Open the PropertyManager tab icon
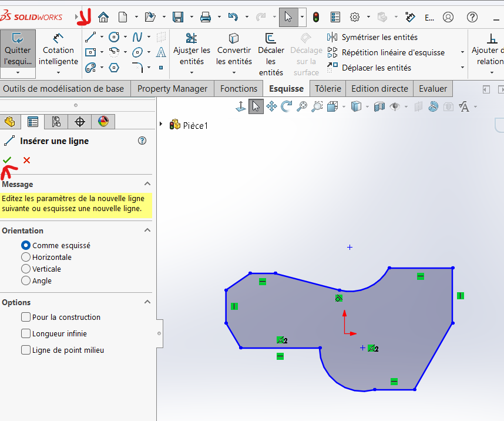The image size is (504, 421). tap(33, 122)
